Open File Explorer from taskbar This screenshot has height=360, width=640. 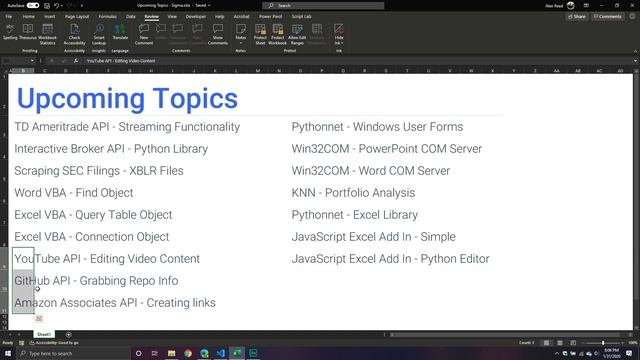click(x=171, y=353)
